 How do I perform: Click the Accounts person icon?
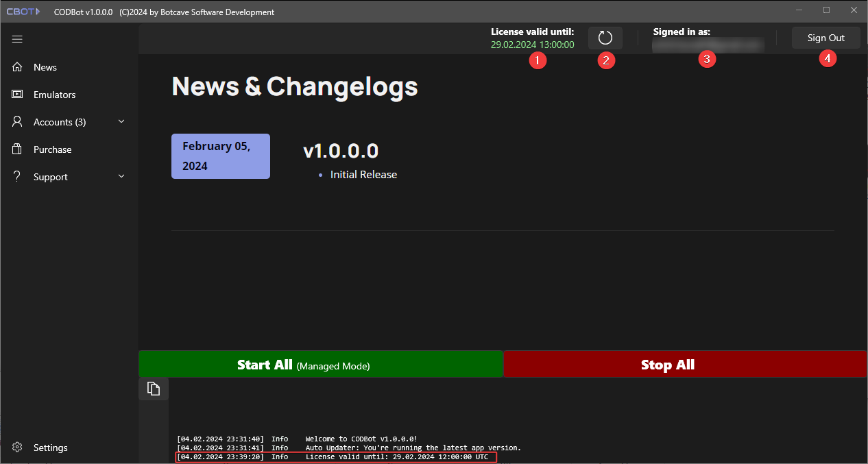pos(18,122)
